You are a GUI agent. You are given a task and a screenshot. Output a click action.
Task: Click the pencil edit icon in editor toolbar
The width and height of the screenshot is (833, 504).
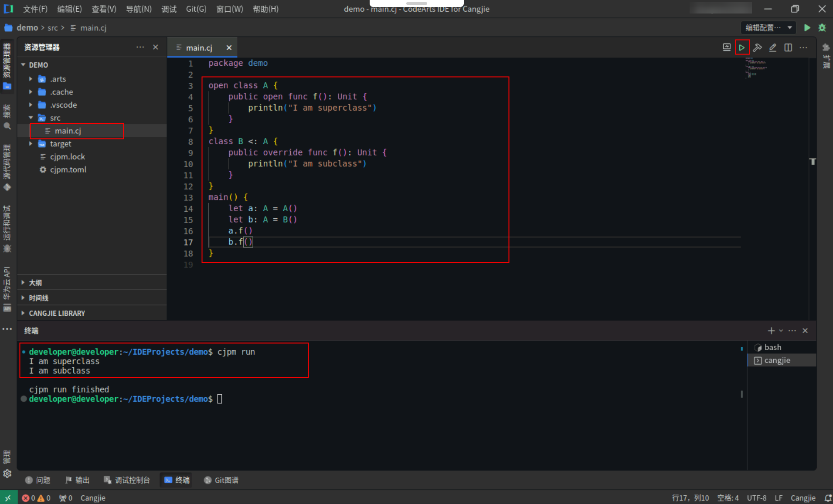(772, 47)
